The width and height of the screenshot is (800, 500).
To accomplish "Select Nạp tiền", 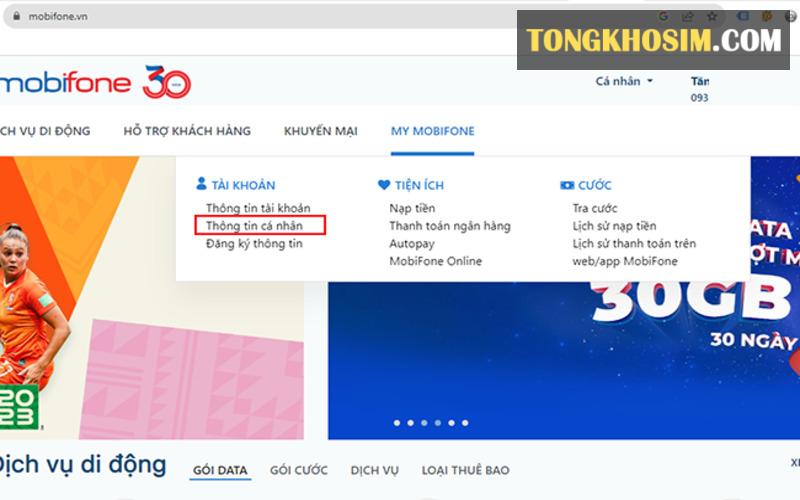I will 412,208.
